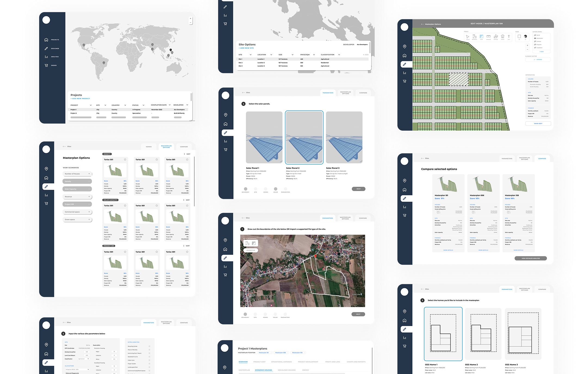Image resolution: width=588 pixels, height=374 pixels.
Task: Click Save Edit button in Edit Mode
Action: (x=538, y=124)
